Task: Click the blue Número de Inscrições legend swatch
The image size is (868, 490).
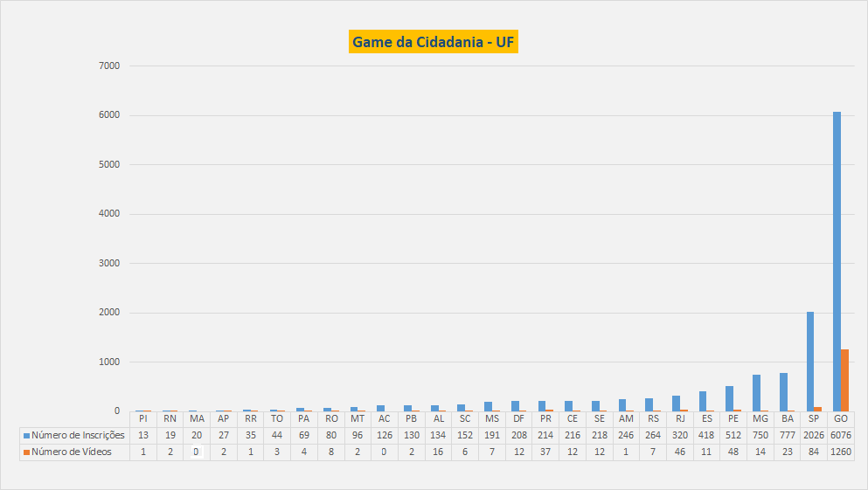Action: coord(26,435)
